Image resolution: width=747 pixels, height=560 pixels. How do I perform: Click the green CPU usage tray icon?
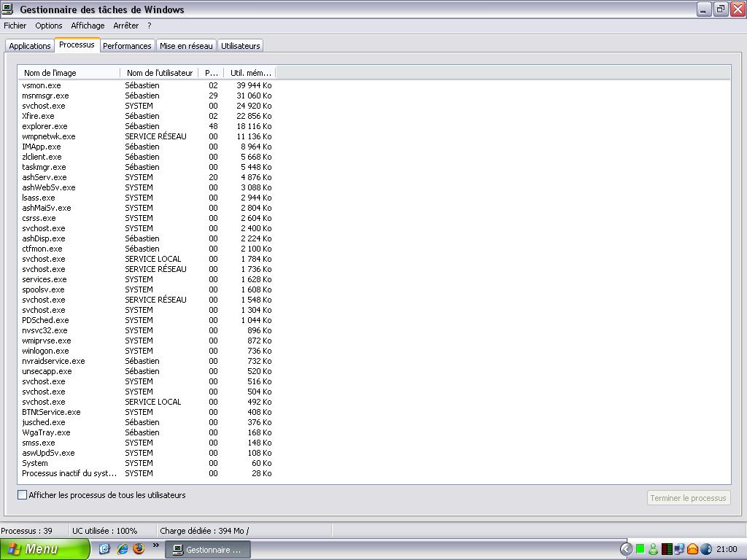click(640, 549)
